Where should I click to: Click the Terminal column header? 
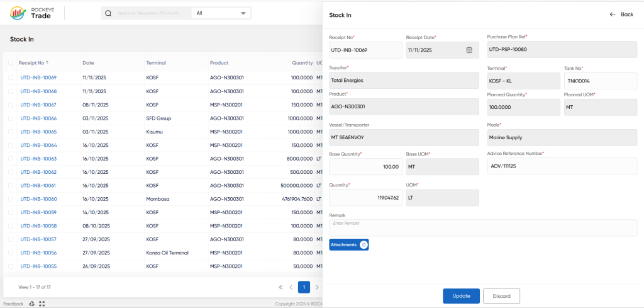pos(156,63)
